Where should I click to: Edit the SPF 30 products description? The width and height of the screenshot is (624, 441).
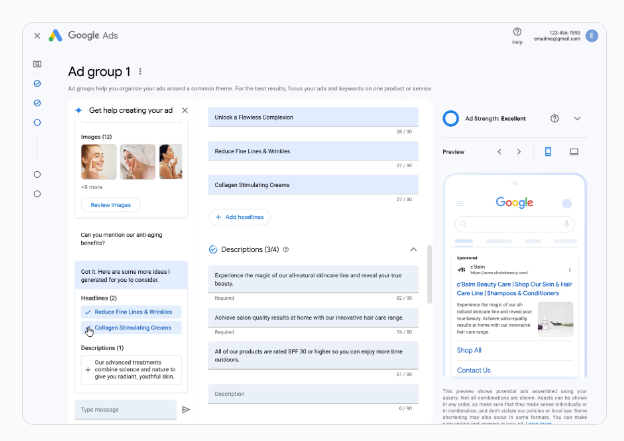pyautogui.click(x=313, y=355)
